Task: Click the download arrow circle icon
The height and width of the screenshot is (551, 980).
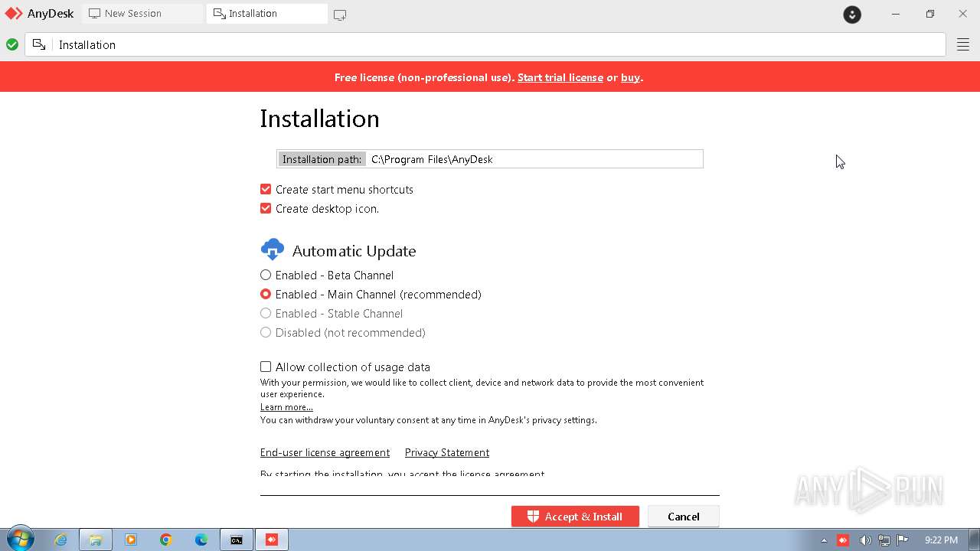Action: [852, 14]
